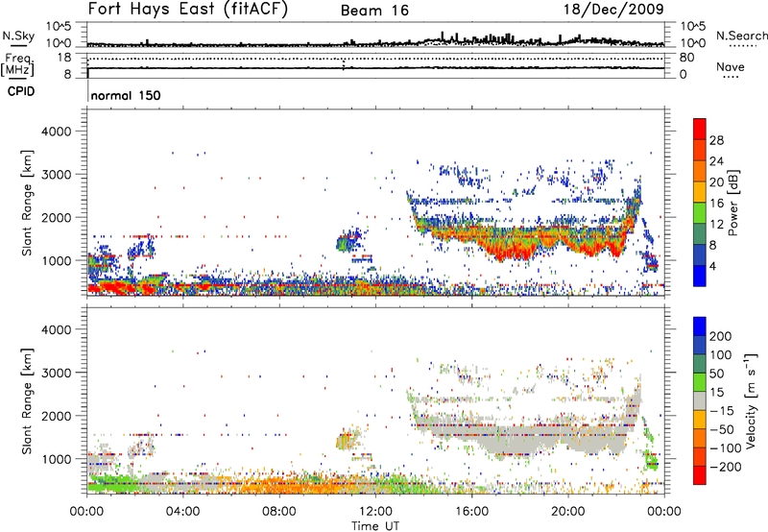Screen dimensions: 768x532
Task: Select the 'N.Search' legend label
Action: 741,36
